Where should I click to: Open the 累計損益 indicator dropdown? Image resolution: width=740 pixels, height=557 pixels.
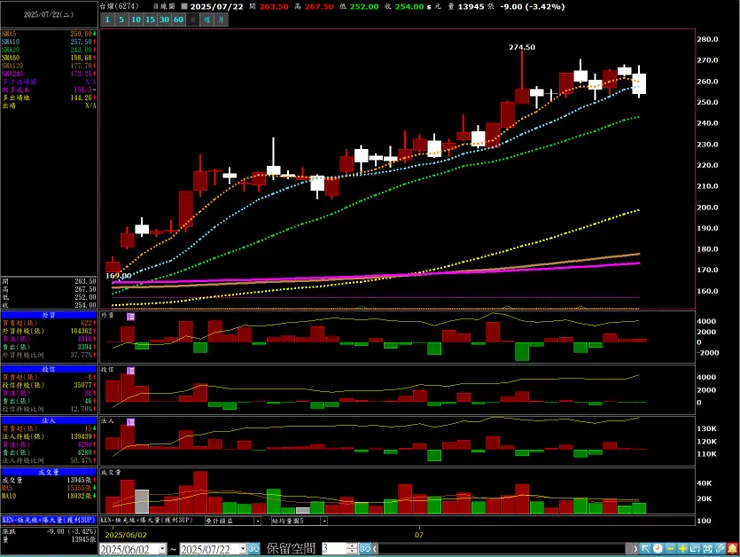[258, 521]
